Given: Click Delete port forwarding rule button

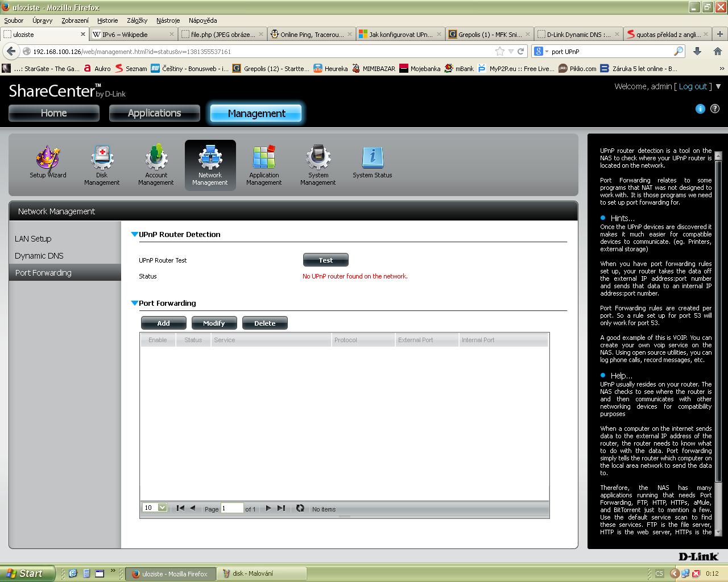Looking at the screenshot, I should [x=265, y=323].
